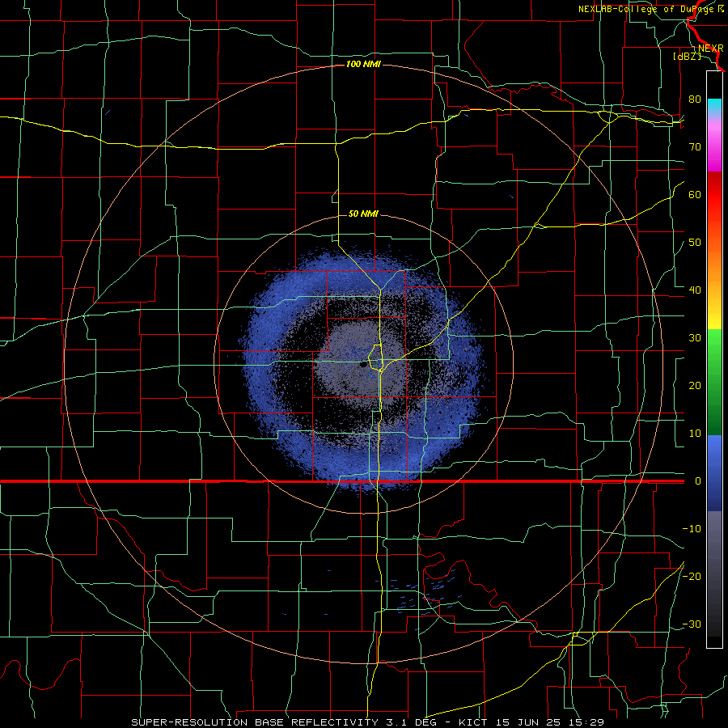Click the NEXR label above the color scale
728x728 pixels.
click(710, 49)
